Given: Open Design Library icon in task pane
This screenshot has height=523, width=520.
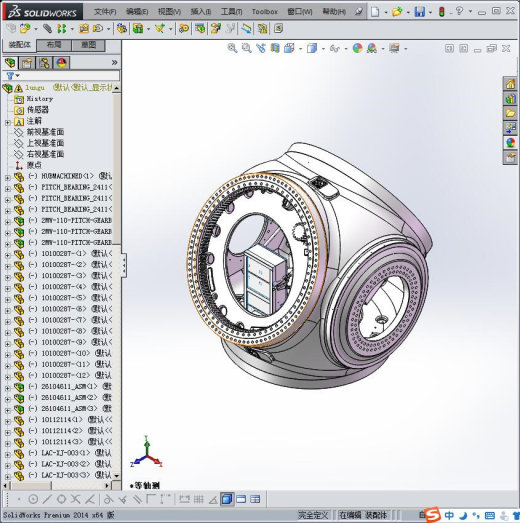Looking at the screenshot, I should (x=510, y=99).
